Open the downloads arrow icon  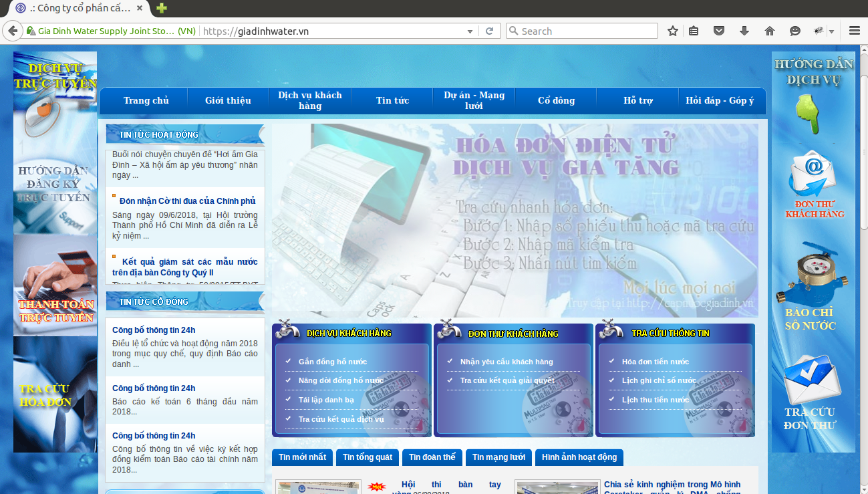click(744, 31)
